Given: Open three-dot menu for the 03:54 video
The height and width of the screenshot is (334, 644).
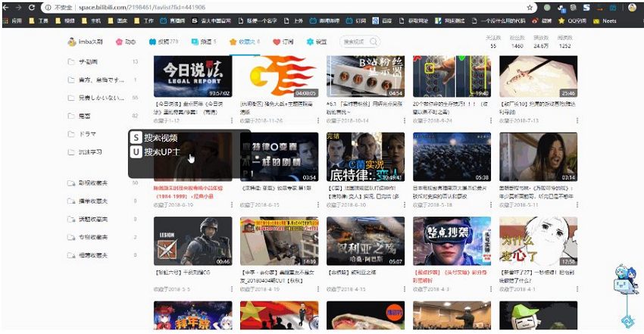Looking at the screenshot, I should pos(318,204).
